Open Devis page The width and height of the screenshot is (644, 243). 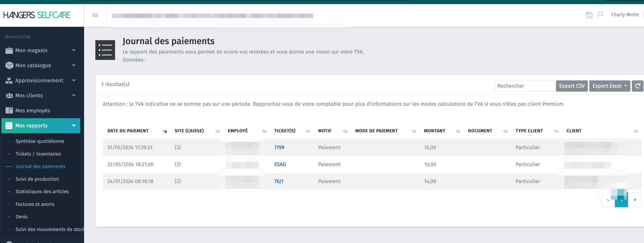click(x=22, y=216)
